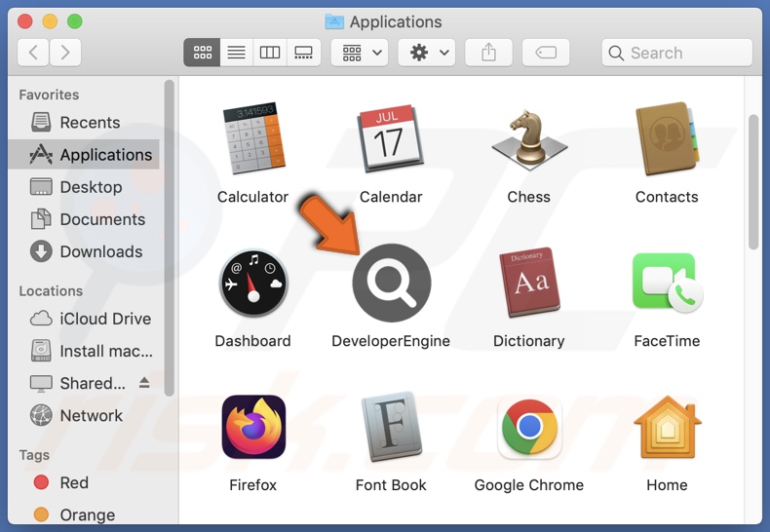Open the Dictionary app icon

click(x=529, y=283)
